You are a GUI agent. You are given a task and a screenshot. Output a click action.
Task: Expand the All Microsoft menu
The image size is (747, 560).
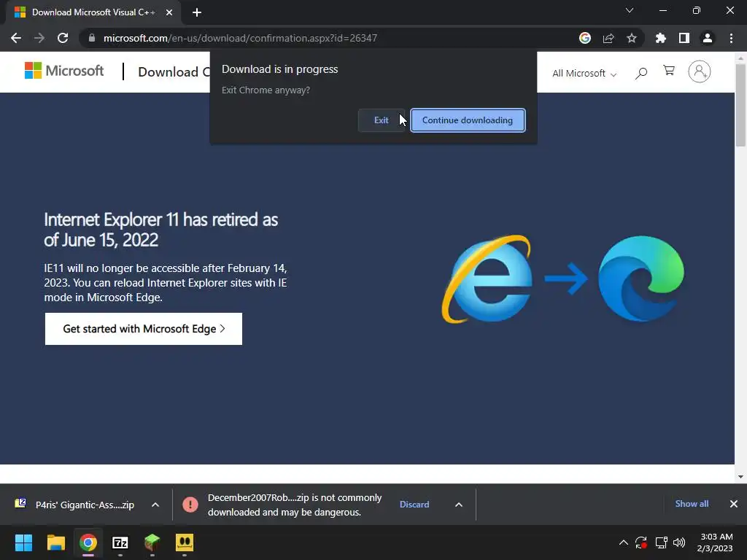[584, 74]
